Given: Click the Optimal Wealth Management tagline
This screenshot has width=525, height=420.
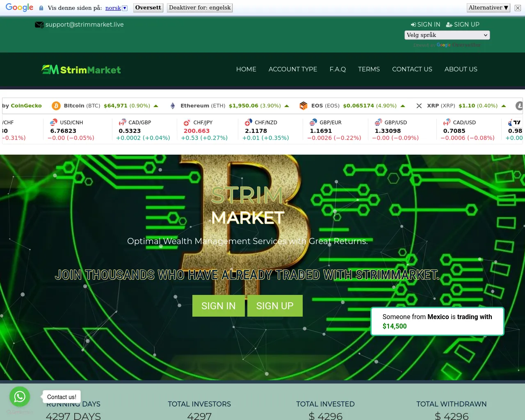Looking at the screenshot, I should coord(247,241).
